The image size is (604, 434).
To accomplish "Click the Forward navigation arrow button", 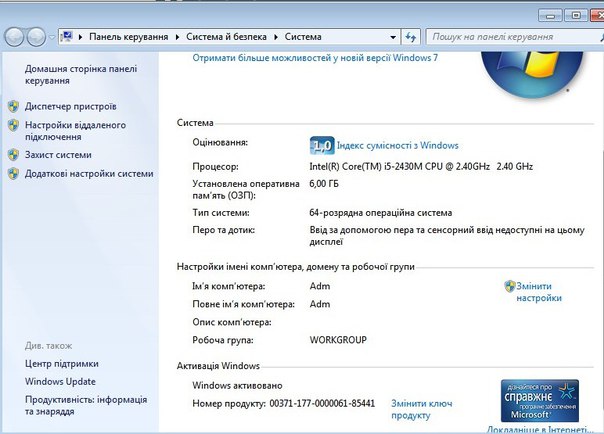I will pyautogui.click(x=37, y=37).
